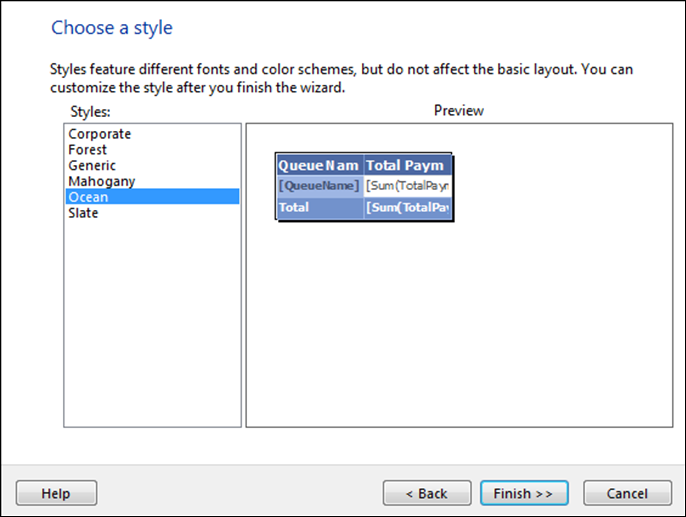Click the Total row label in preview
686x517 pixels.
[x=320, y=207]
